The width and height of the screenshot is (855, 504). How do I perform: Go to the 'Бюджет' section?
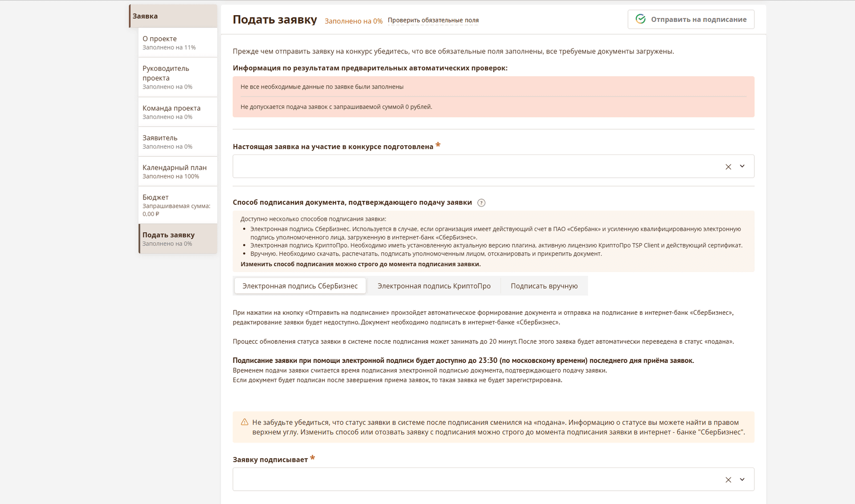point(177,205)
